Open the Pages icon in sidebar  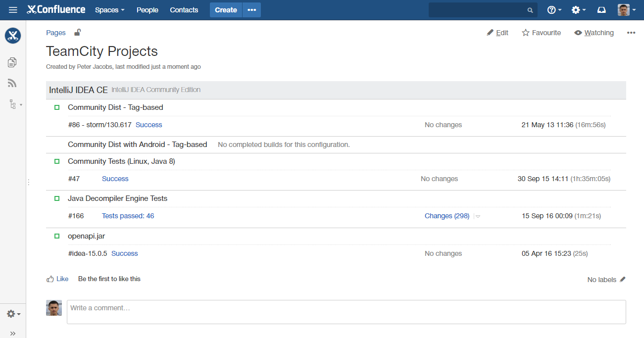[12, 62]
